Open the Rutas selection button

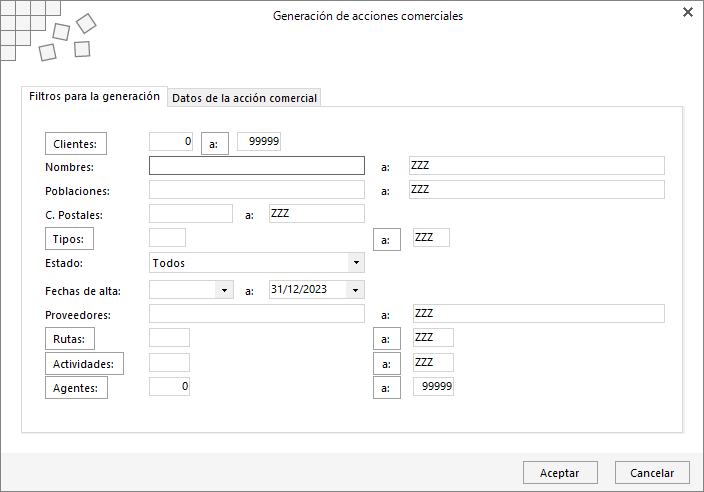click(70, 339)
